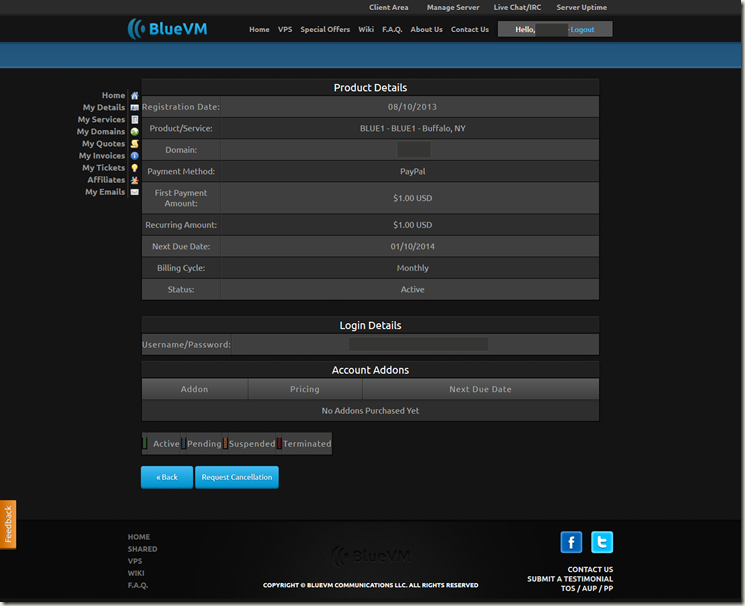This screenshot has width=745, height=606.
Task: Open the Feedback side tab
Action: point(8,524)
